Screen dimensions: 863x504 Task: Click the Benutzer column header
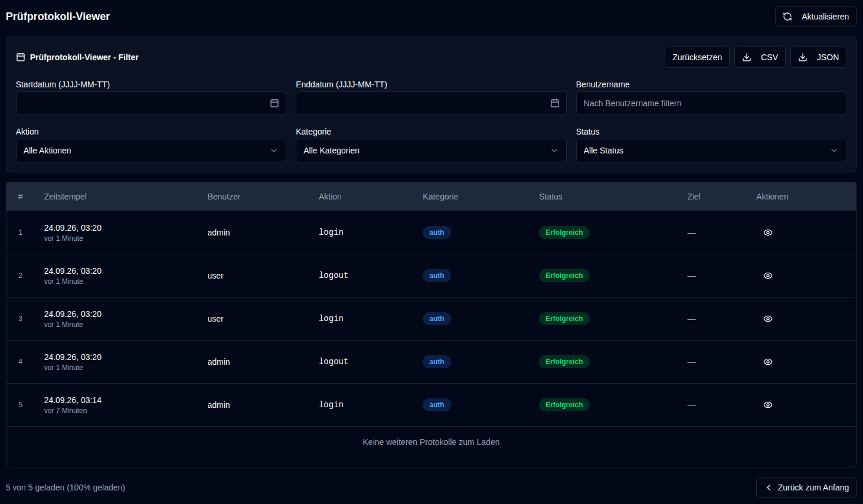point(224,197)
